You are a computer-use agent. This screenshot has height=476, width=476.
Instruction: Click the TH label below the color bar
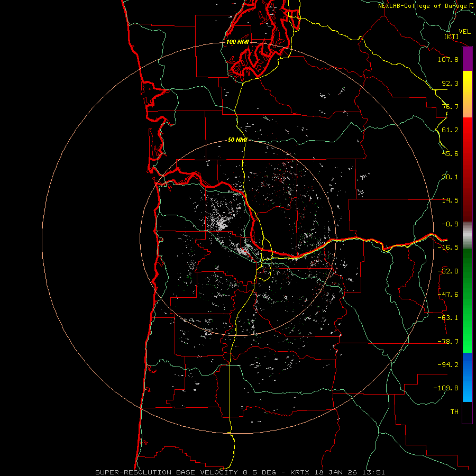coord(454,412)
